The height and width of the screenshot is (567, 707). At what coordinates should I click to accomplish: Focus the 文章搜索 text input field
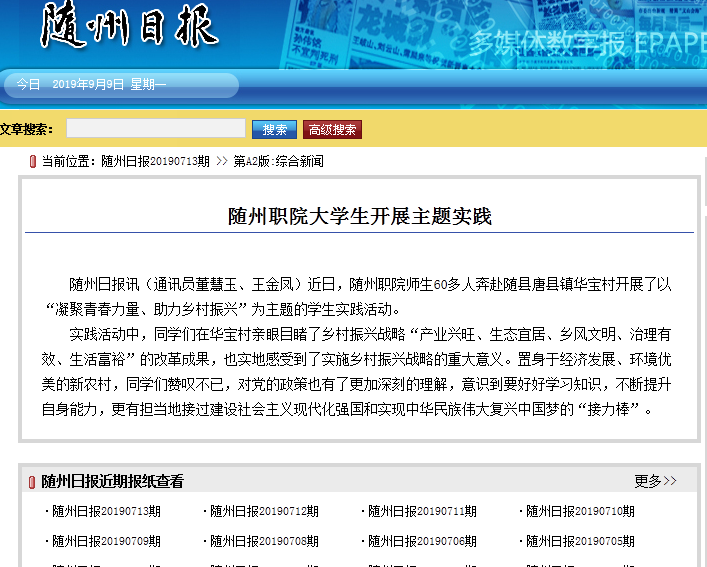click(x=156, y=129)
